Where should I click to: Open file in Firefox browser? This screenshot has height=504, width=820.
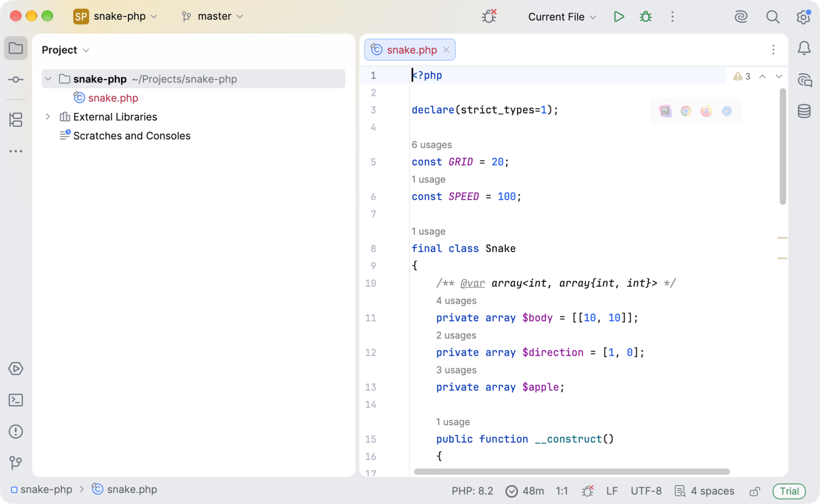coord(706,111)
